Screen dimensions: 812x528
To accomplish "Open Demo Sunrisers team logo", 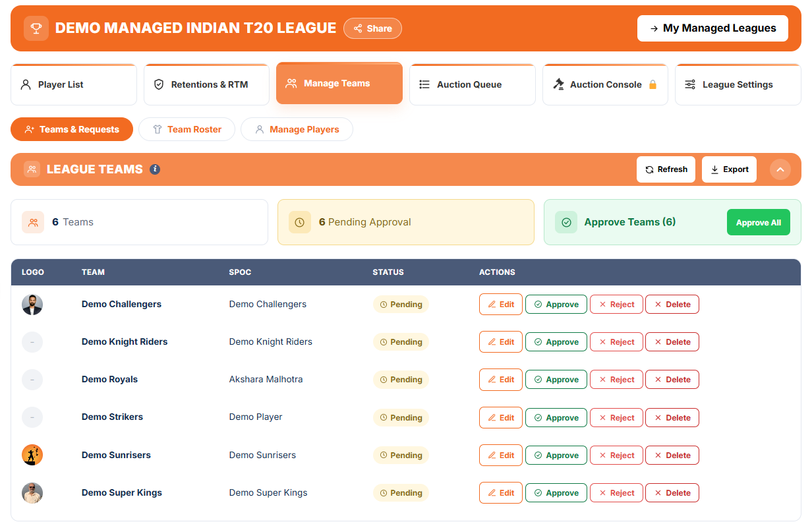I will [32, 455].
